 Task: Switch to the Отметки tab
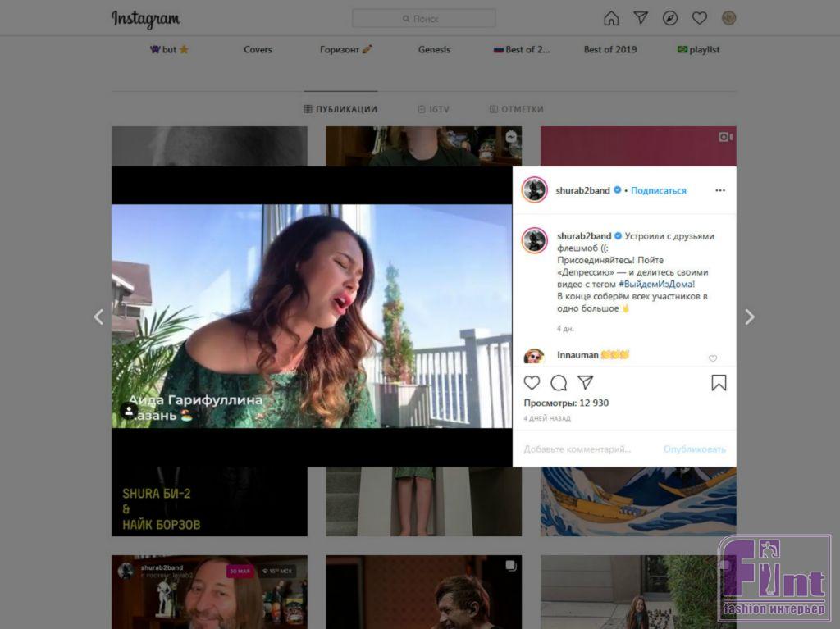pyautogui.click(x=516, y=109)
